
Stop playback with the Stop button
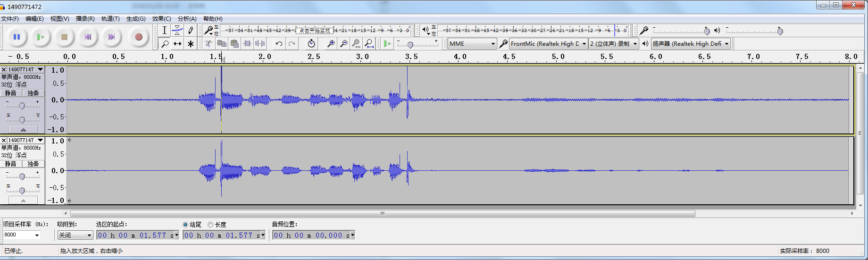(64, 37)
